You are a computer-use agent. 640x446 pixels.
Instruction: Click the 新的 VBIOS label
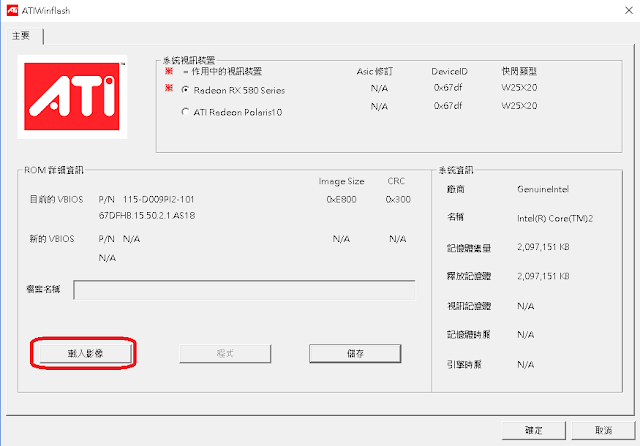click(52, 239)
